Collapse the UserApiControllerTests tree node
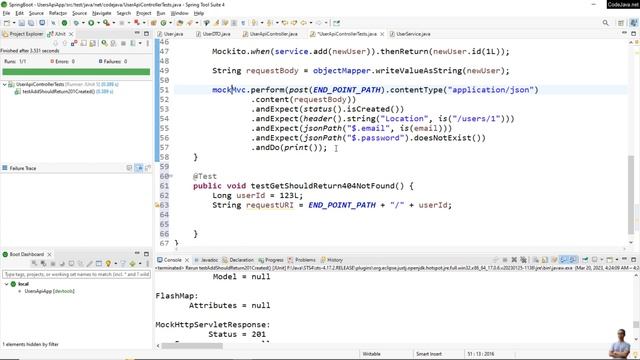The height and width of the screenshot is (360, 640). pyautogui.click(x=4, y=84)
